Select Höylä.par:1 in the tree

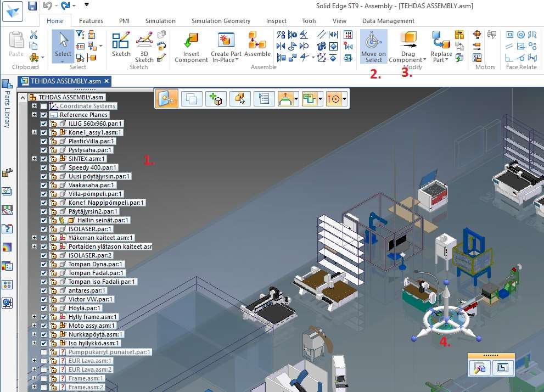coord(85,308)
